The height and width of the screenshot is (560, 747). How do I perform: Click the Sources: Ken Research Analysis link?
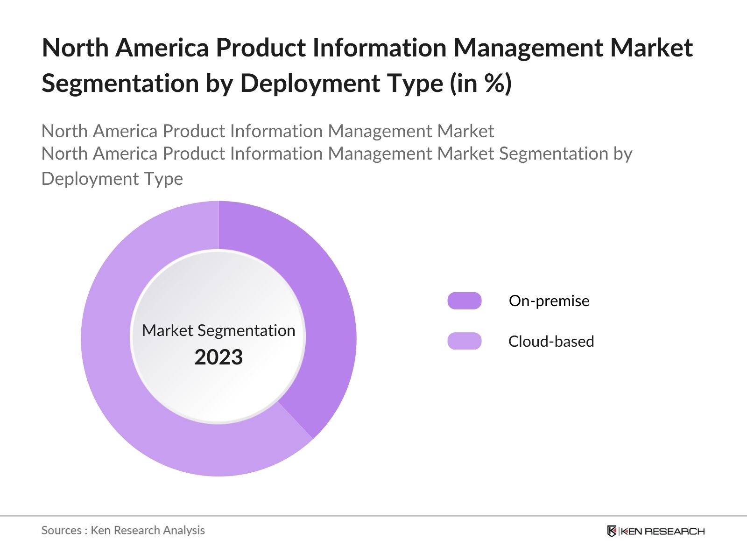pyautogui.click(x=123, y=530)
